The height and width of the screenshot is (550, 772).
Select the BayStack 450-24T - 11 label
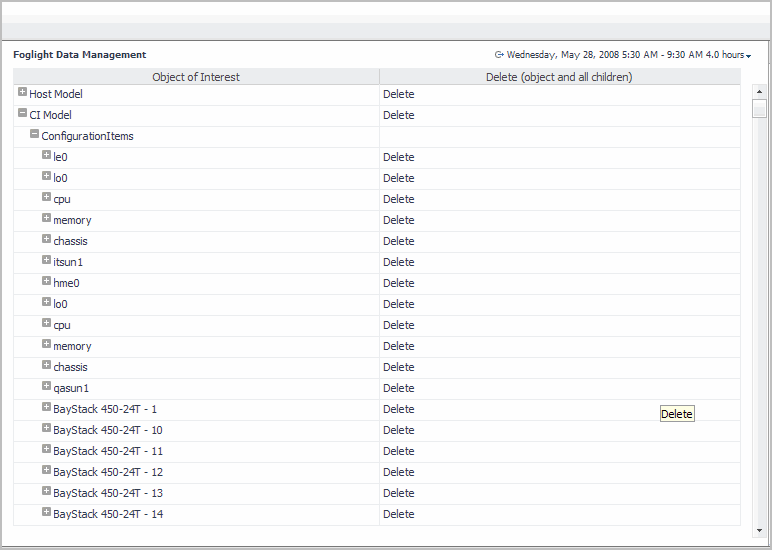click(x=108, y=451)
